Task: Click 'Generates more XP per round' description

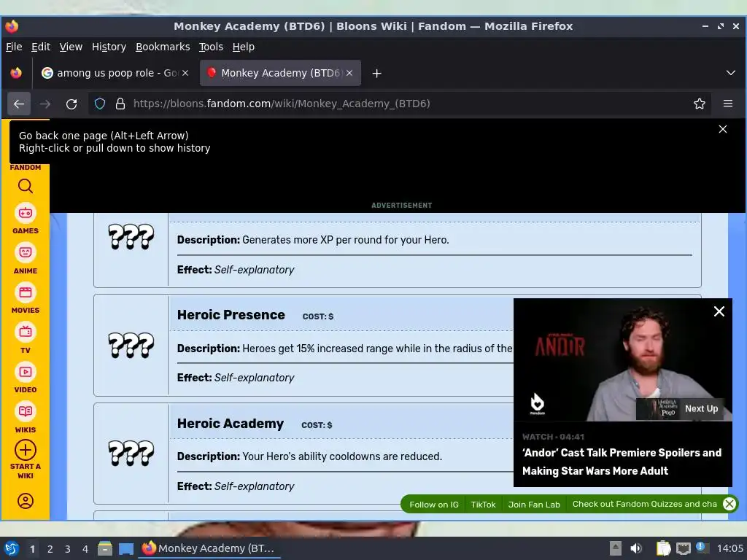Action: click(345, 239)
